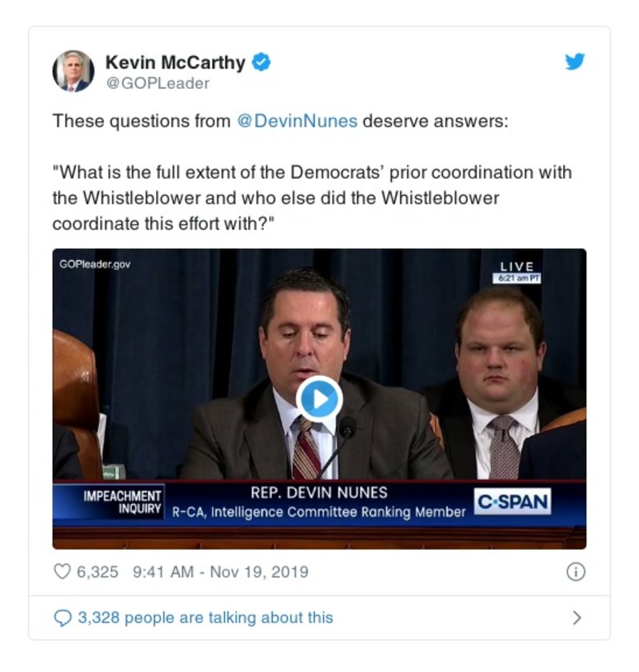The image size is (639, 672).
Task: Click the C-SPAN logo in the video
Action: [x=513, y=502]
